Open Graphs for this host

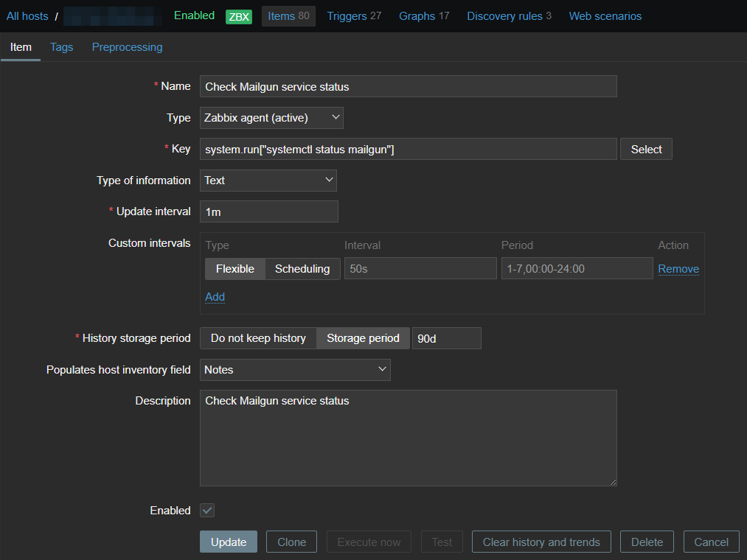(424, 16)
